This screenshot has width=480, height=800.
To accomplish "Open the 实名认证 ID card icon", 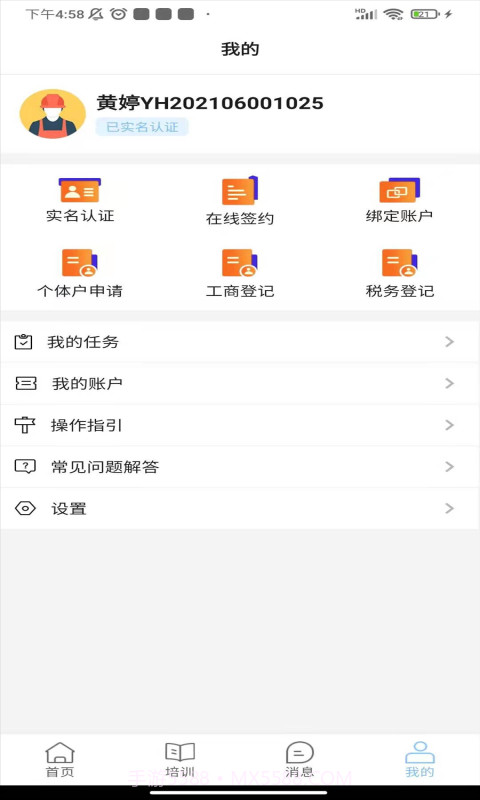I will click(80, 190).
